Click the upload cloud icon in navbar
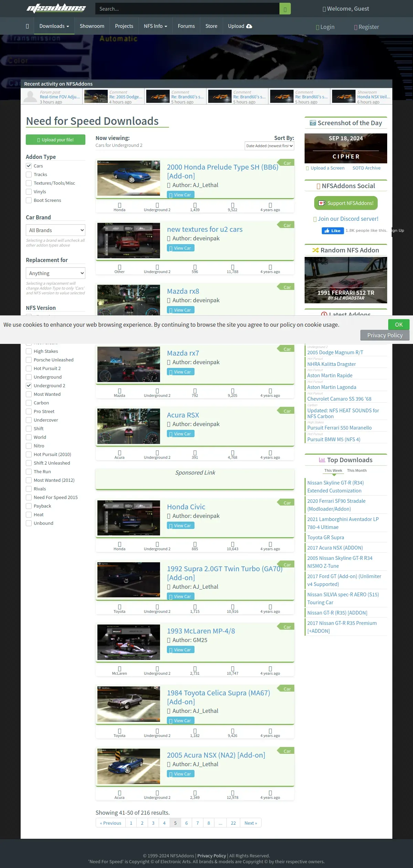The image size is (413, 868). 249,26
